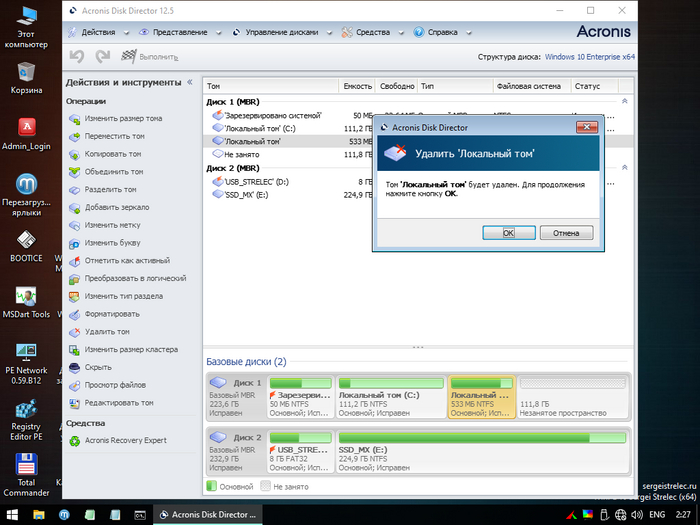Click the Split volume icon in sidebar
The image size is (700, 525).
tap(75, 189)
